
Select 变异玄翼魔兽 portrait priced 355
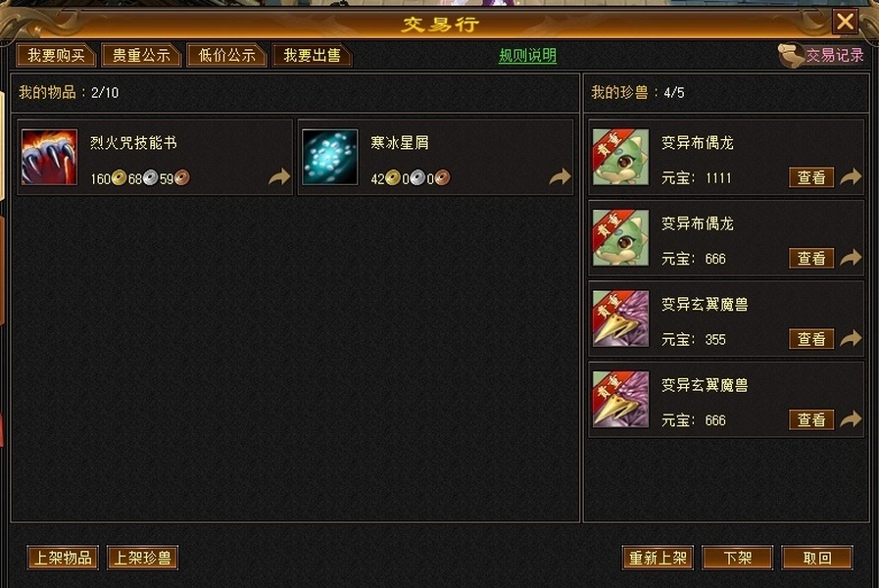point(620,318)
